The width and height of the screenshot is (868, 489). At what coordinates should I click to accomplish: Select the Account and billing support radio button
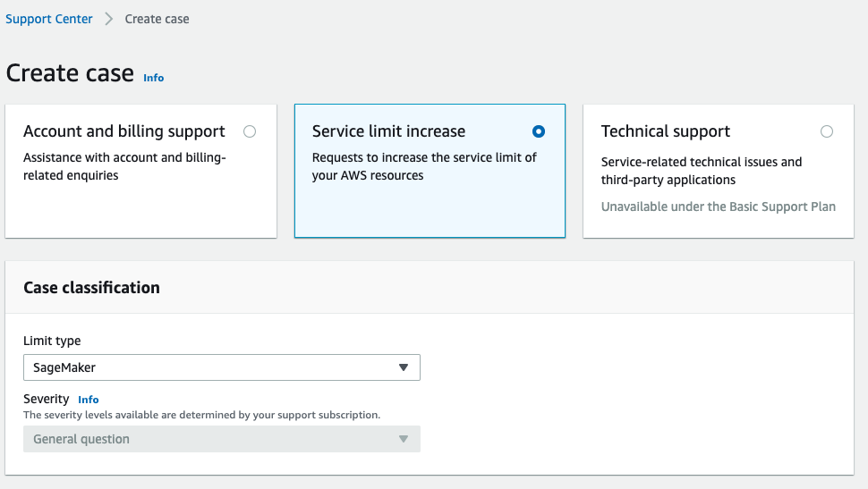click(250, 131)
